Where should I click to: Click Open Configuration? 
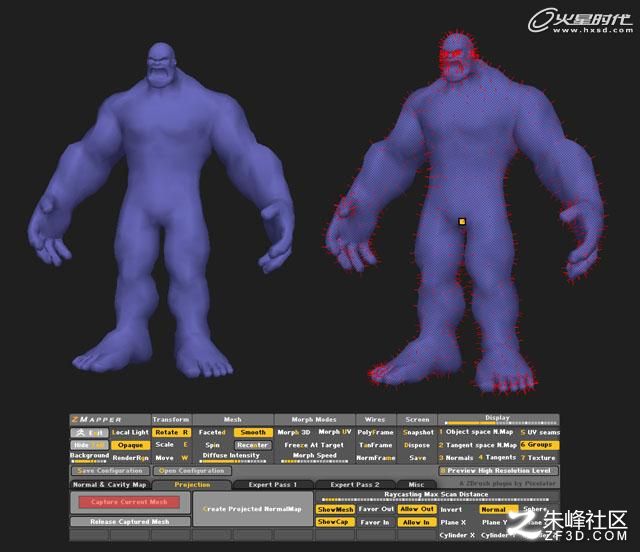[x=192, y=471]
